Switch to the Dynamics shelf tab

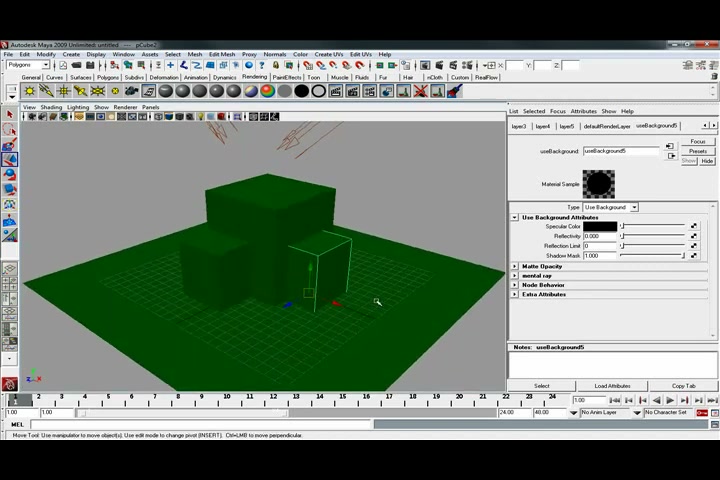pyautogui.click(x=225, y=78)
